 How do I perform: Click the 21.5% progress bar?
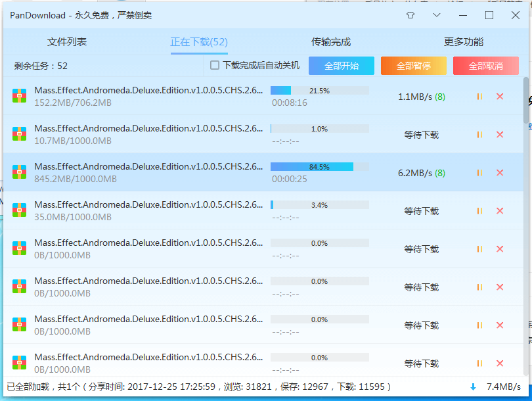point(320,91)
